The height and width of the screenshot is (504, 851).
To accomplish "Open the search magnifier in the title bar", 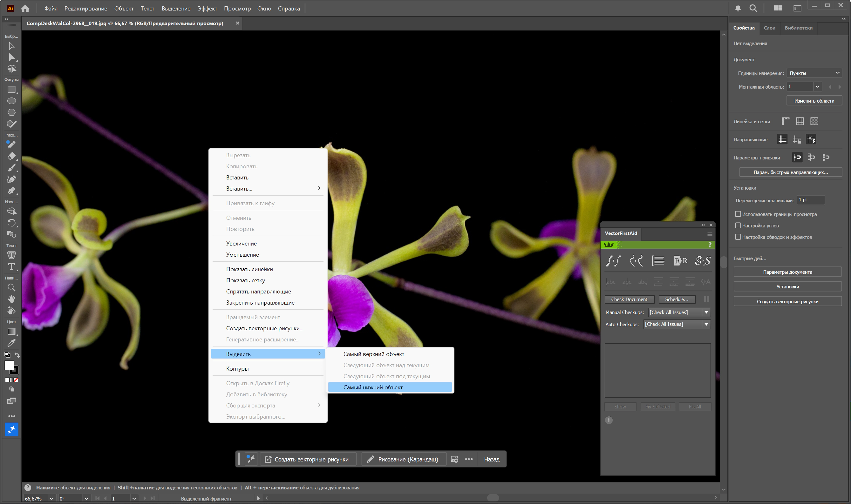I will tap(753, 8).
